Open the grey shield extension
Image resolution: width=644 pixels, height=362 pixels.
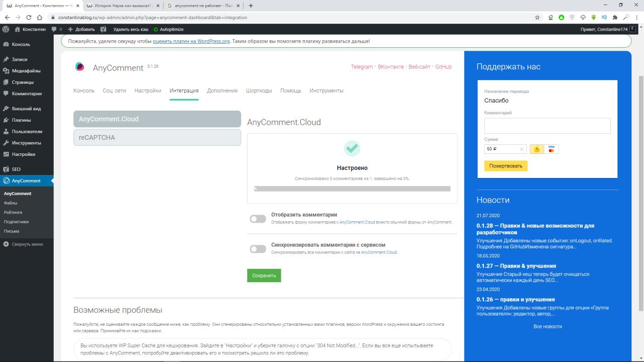pos(572,17)
